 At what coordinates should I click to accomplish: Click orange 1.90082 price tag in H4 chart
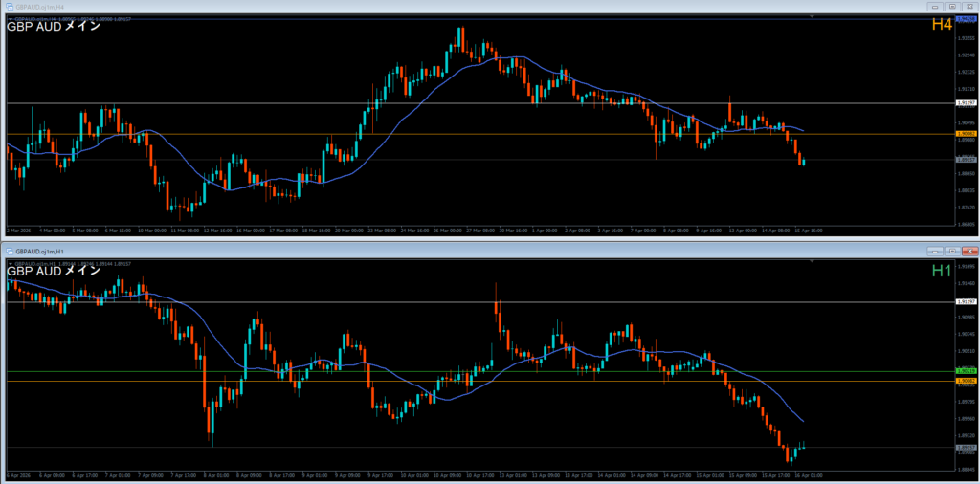(x=966, y=134)
